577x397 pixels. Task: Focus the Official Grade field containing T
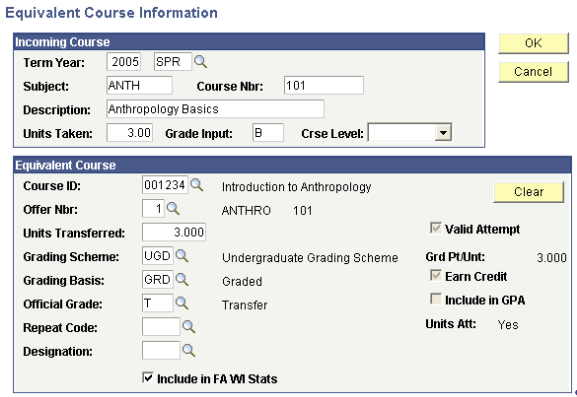tap(157, 303)
